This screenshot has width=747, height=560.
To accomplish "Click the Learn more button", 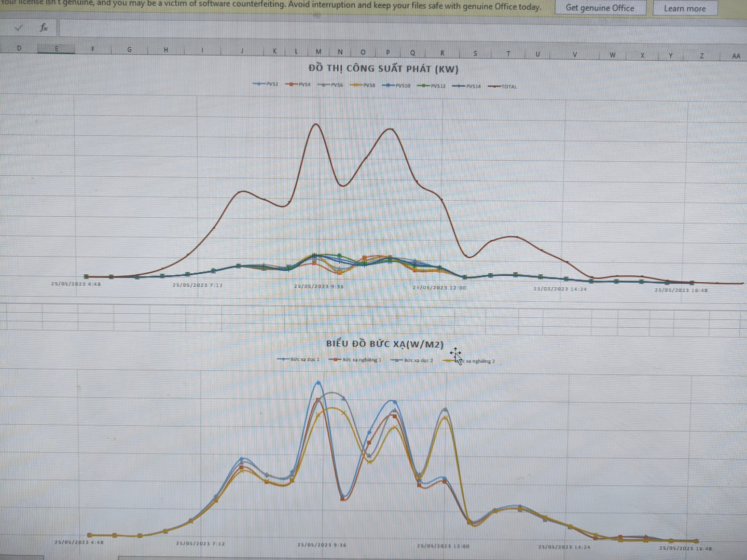I will point(684,8).
